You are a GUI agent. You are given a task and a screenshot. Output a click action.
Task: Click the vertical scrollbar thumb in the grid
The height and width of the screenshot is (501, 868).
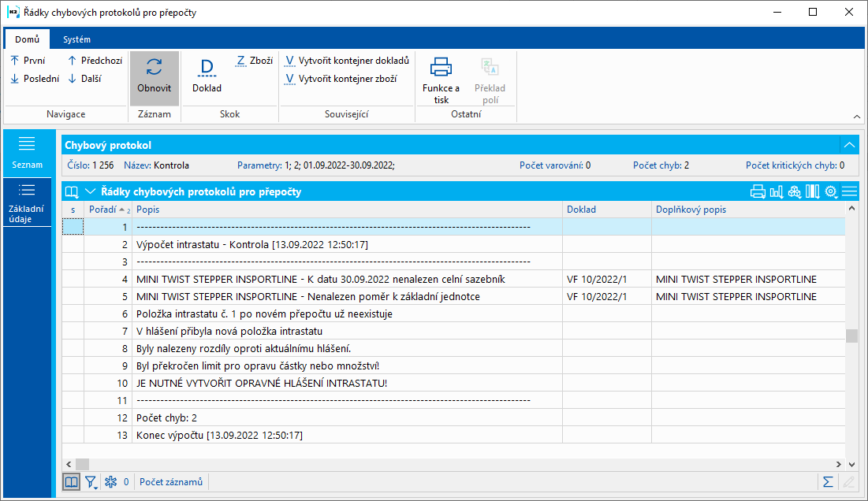[851, 336]
